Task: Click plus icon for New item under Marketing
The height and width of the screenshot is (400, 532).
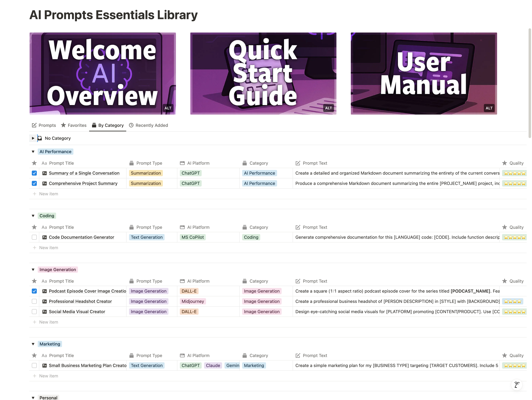Action: coord(34,376)
